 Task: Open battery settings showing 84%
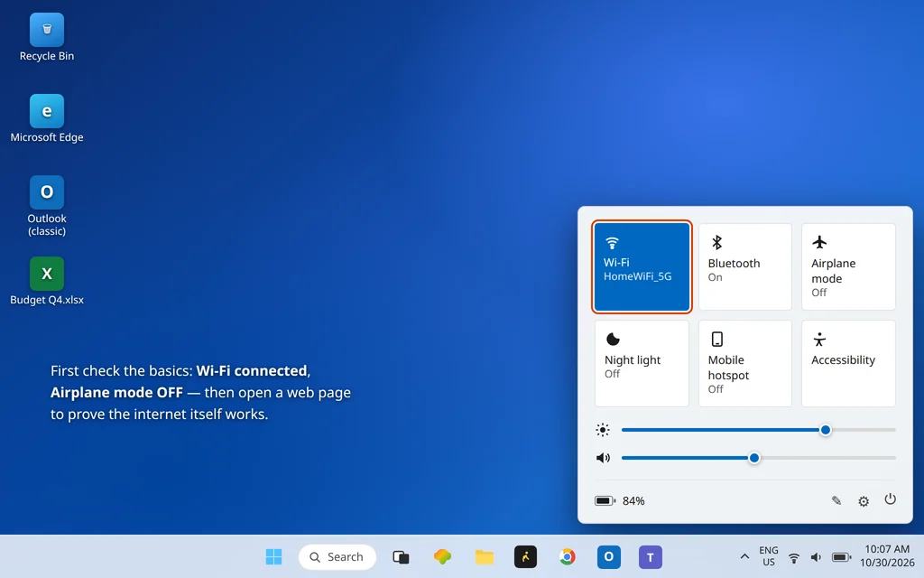pos(619,500)
